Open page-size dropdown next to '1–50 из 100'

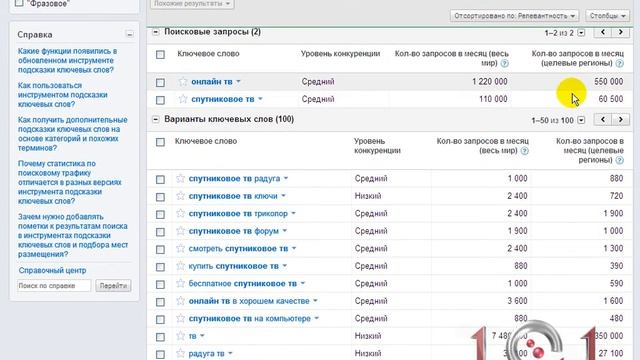tap(581, 120)
